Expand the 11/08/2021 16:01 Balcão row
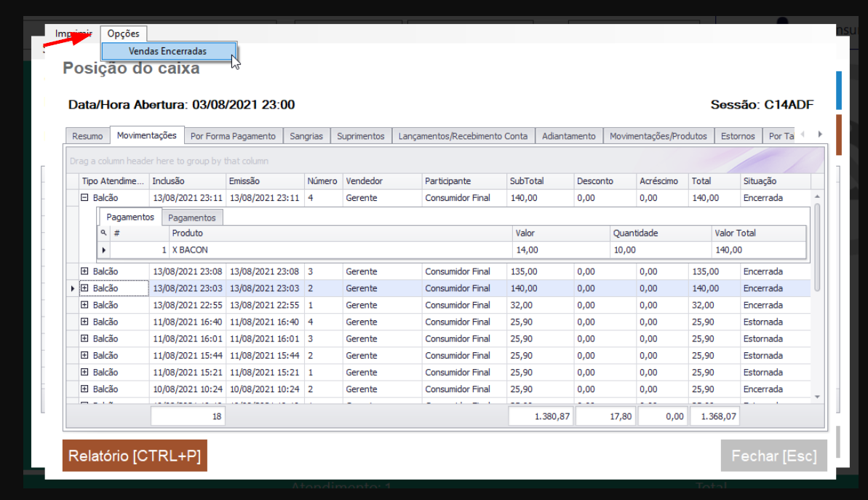The height and width of the screenshot is (500, 868). (84, 338)
